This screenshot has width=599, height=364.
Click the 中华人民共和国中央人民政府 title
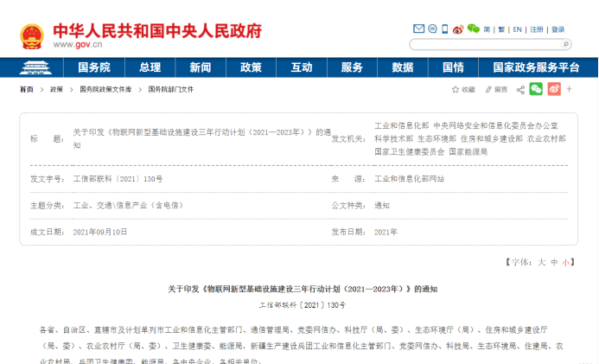click(x=157, y=31)
